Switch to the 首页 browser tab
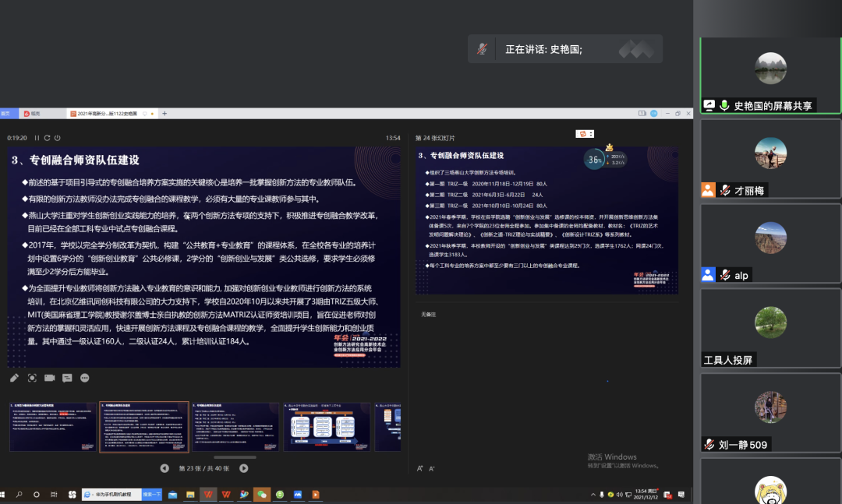Image resolution: width=842 pixels, height=504 pixels. (7, 113)
